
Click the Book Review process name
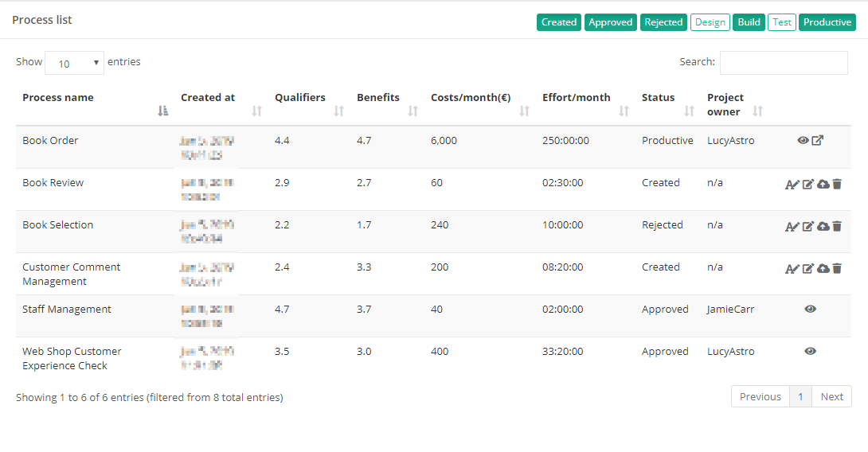click(x=53, y=182)
